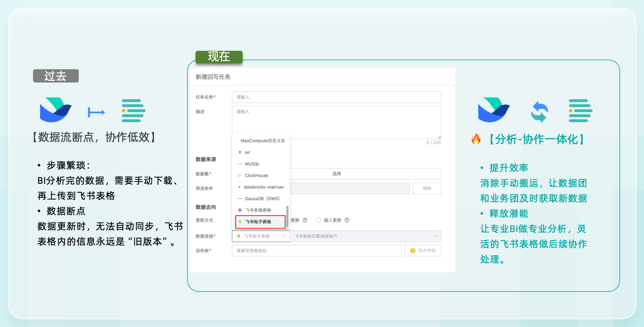The image size is (644, 327).
Task: Click the 任务名称 input field
Action: (x=336, y=97)
